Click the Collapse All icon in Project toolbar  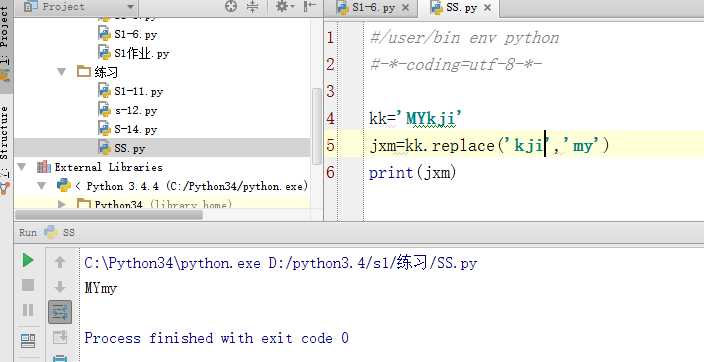point(253,6)
